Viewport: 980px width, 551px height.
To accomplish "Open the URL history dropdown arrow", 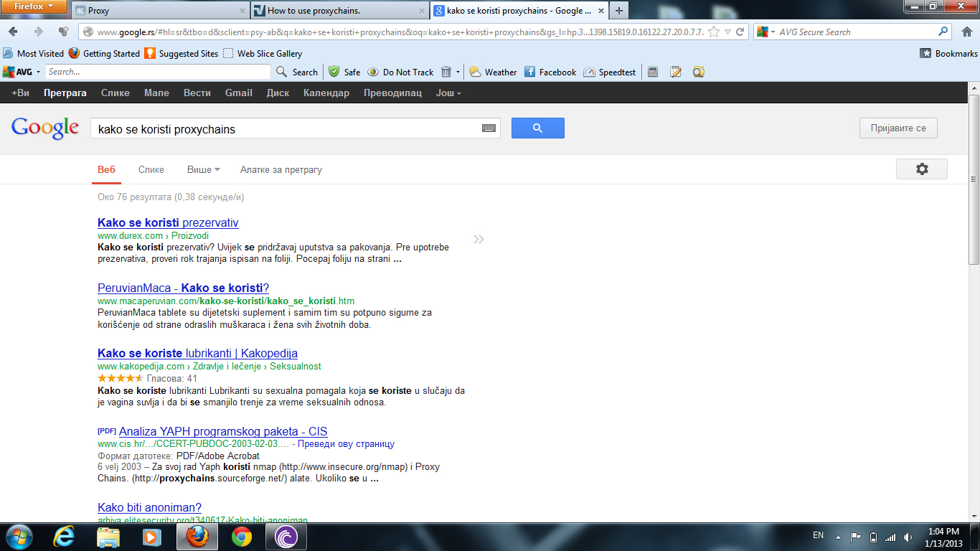I will (727, 32).
